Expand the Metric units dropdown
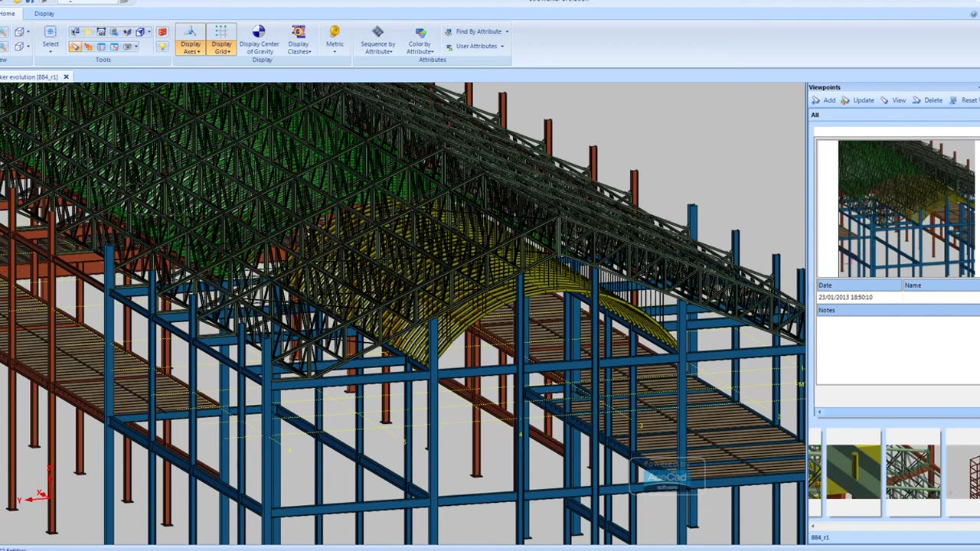Image resolution: width=980 pixels, height=551 pixels. (335, 52)
